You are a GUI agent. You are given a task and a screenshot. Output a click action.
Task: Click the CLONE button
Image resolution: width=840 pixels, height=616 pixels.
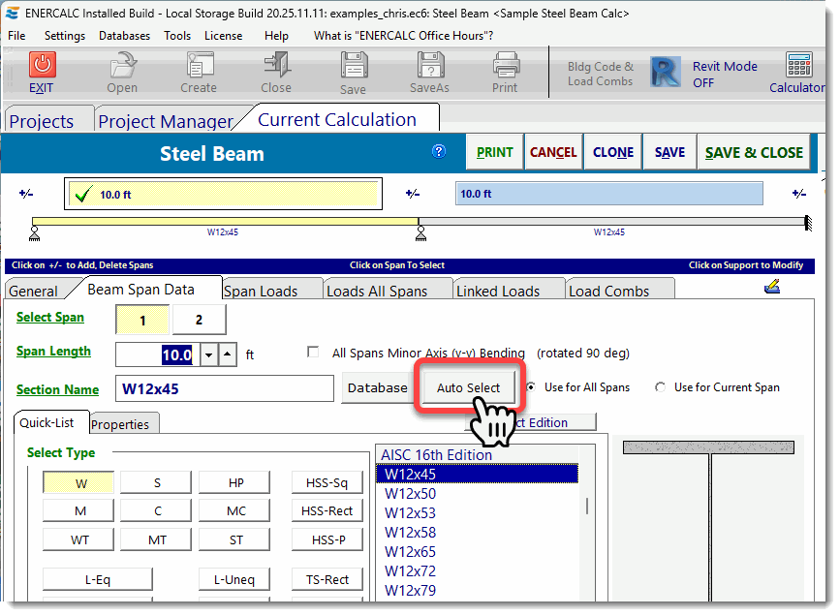click(613, 153)
